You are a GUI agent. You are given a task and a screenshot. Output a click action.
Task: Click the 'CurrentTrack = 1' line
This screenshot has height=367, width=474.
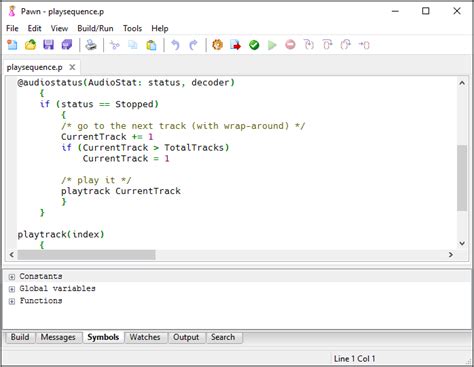(x=126, y=158)
